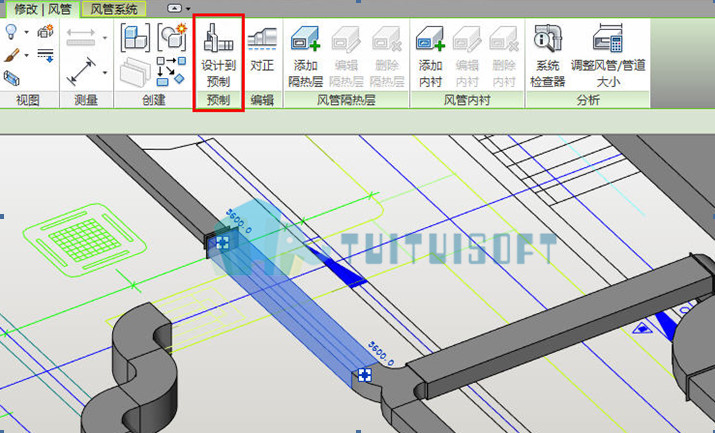Click the 风管内衬 panel title
Screen dimensions: 715x433
[x=467, y=100]
